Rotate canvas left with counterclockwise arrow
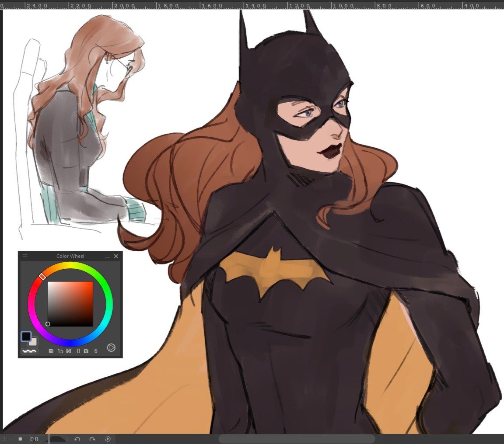 (x=77, y=439)
